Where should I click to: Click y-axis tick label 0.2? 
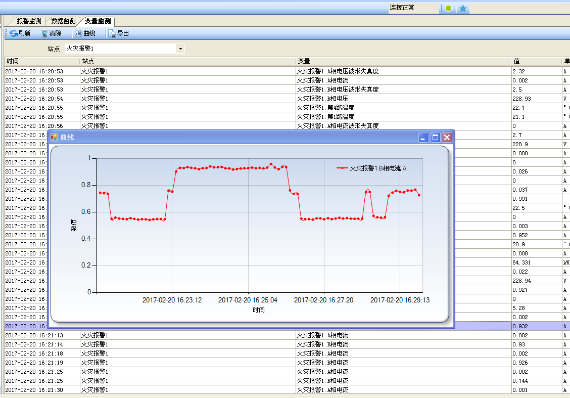(86, 265)
